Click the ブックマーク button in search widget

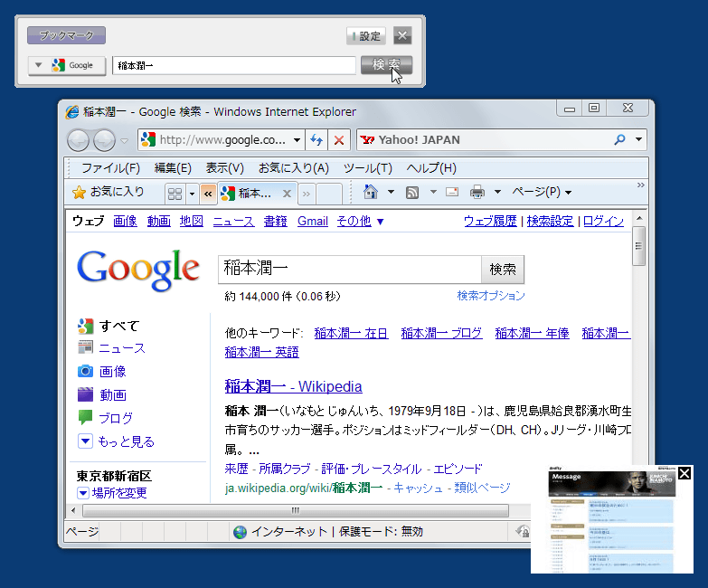click(66, 35)
